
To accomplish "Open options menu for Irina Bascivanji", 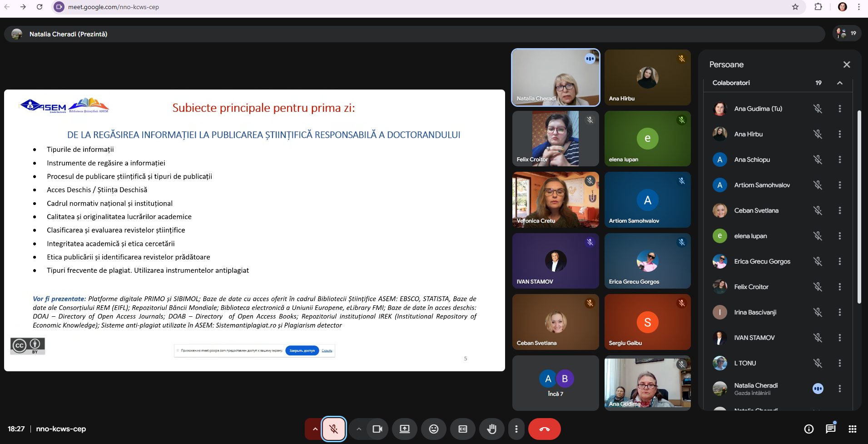I will tap(839, 312).
